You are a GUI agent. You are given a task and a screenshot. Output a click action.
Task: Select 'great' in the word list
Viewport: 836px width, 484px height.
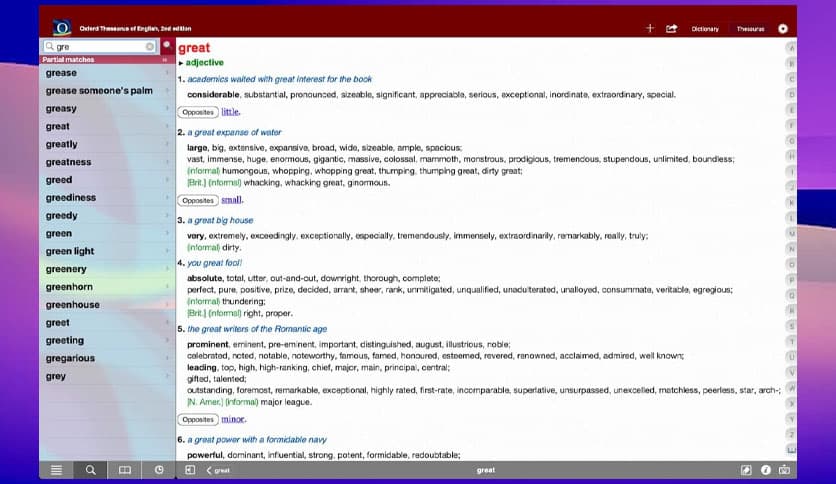coord(107,126)
